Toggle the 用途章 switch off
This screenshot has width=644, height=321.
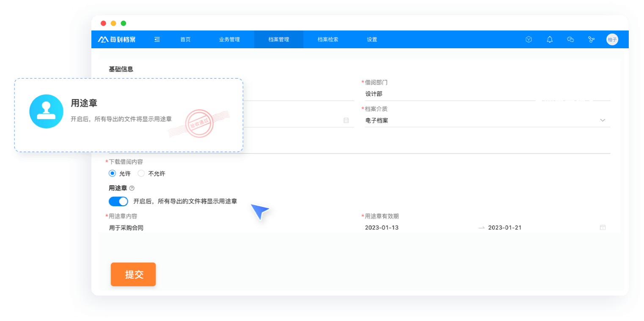click(x=118, y=201)
